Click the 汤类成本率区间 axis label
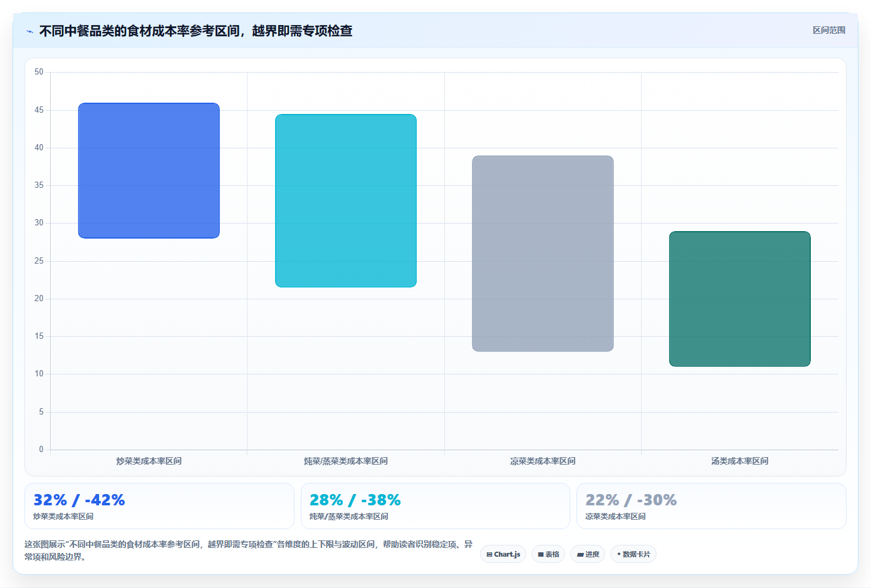The width and height of the screenshot is (871, 588). [739, 461]
